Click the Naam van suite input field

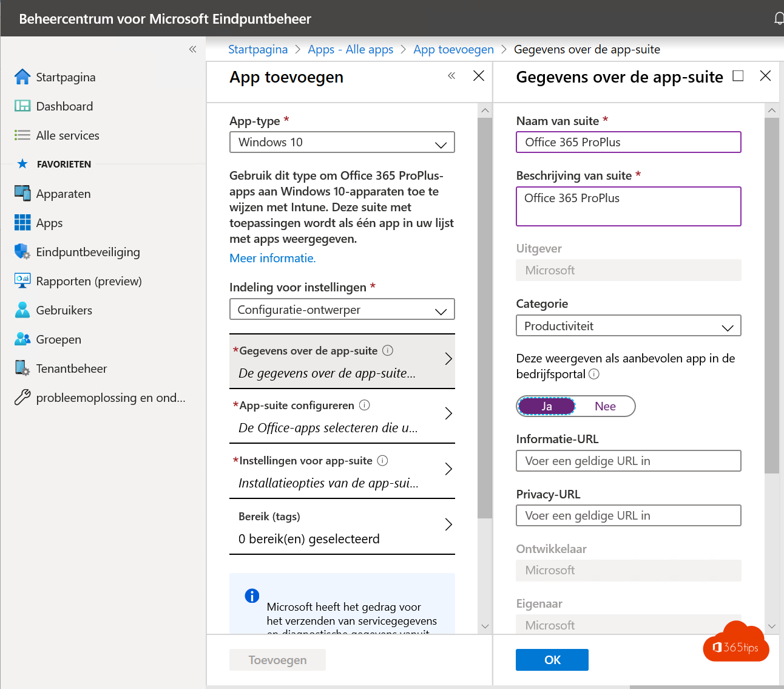[x=629, y=142]
